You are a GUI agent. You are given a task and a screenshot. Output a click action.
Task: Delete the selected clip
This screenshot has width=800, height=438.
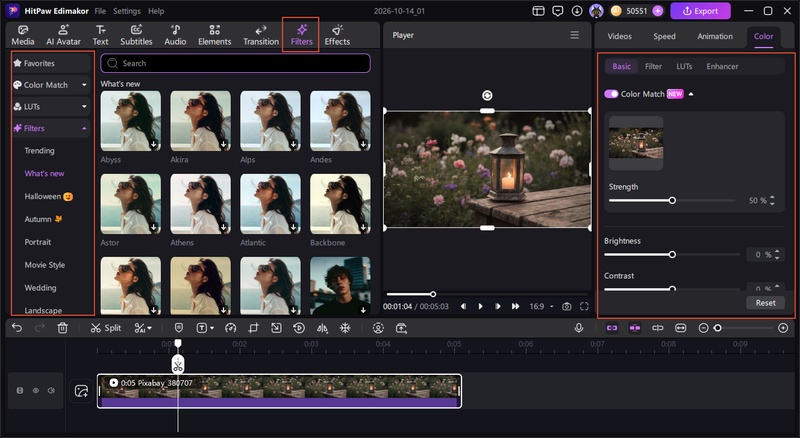(62, 328)
